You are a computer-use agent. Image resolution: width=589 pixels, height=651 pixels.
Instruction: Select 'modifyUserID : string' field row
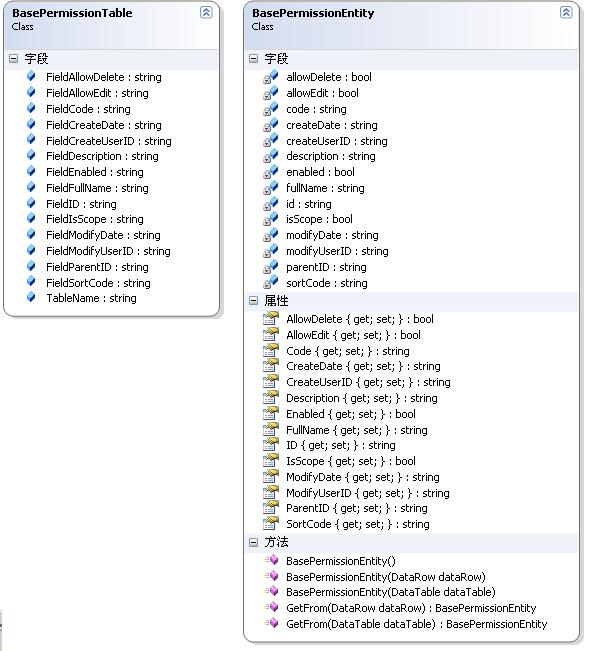click(x=337, y=251)
